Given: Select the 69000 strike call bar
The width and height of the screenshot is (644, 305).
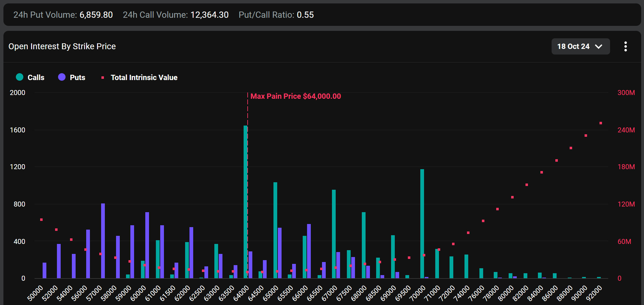Looking at the screenshot, I should [x=393, y=257].
